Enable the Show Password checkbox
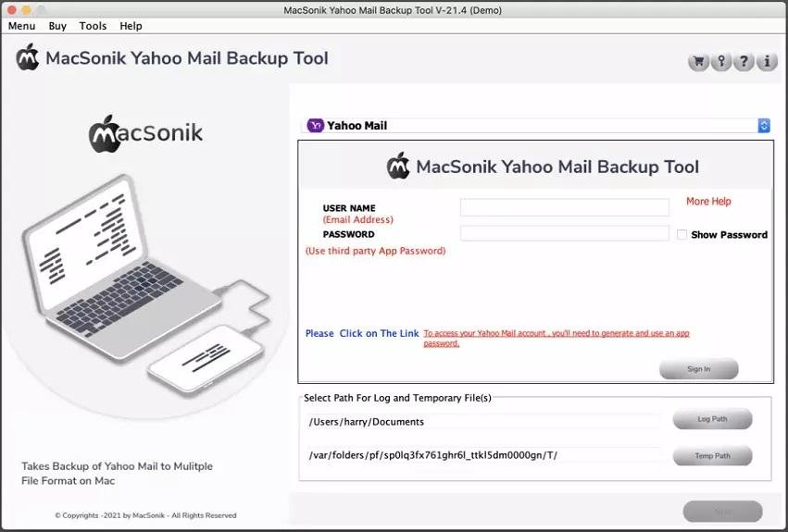 682,235
